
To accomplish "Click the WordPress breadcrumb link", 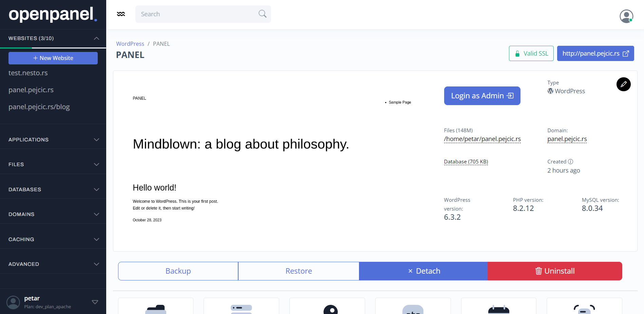I will tap(130, 44).
